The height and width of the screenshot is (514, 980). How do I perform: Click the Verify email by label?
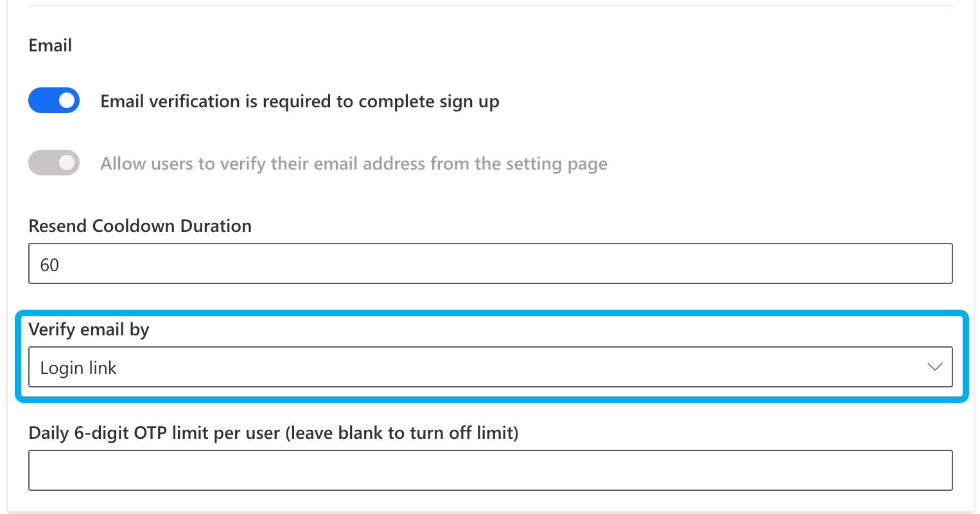89,330
